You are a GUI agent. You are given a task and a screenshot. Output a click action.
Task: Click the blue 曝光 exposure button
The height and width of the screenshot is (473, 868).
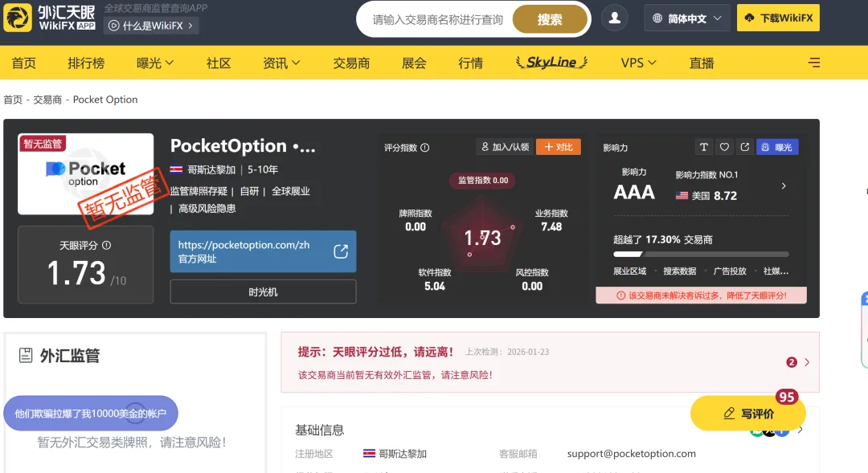tap(777, 147)
